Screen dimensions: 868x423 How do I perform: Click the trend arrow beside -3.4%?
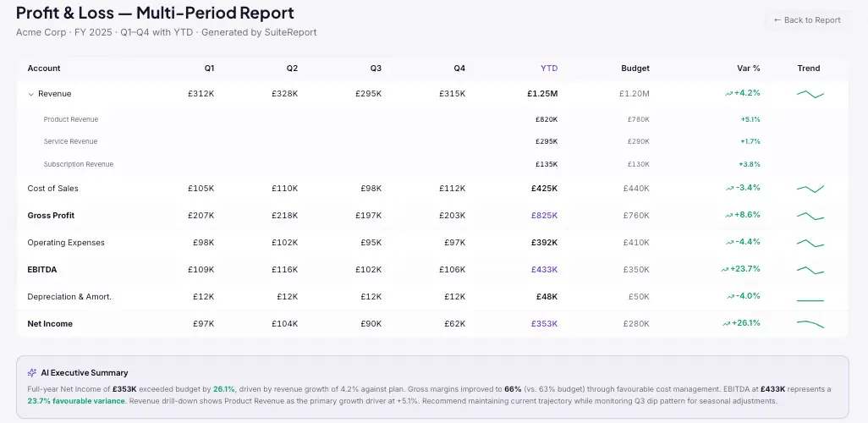pyautogui.click(x=730, y=189)
